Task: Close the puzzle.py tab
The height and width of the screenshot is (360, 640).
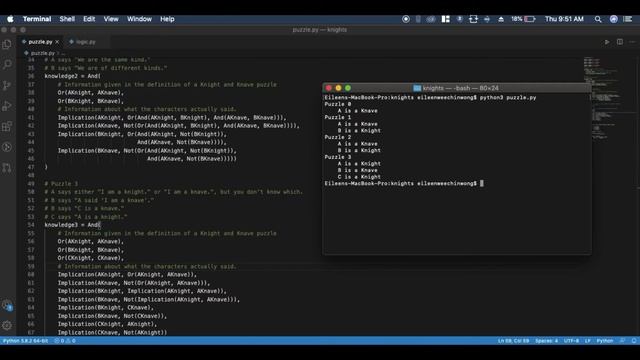Action: 57,42
